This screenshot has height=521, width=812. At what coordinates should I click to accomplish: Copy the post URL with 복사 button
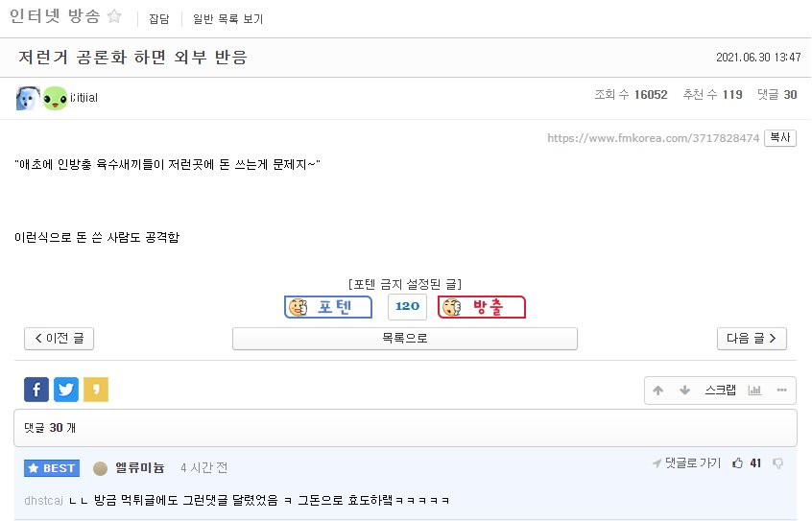pos(780,138)
